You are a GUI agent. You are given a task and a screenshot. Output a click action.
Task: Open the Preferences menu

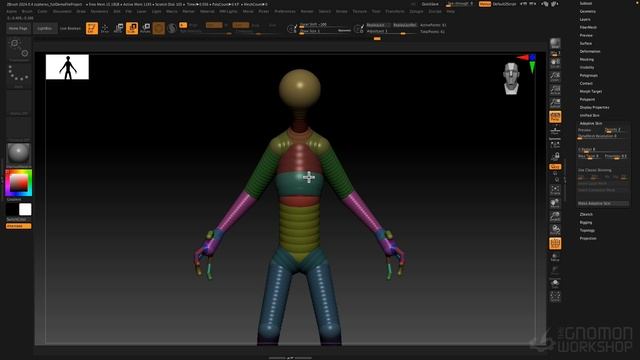pyautogui.click(x=285, y=11)
